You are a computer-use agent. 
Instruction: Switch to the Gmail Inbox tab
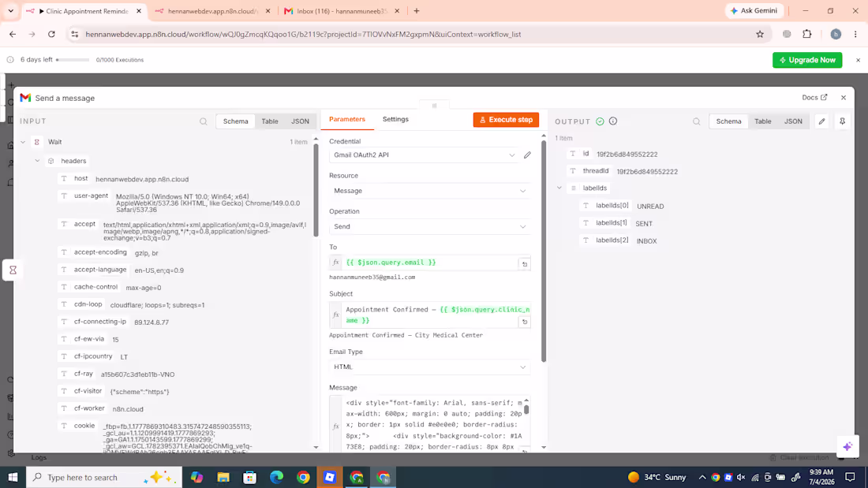(x=342, y=11)
